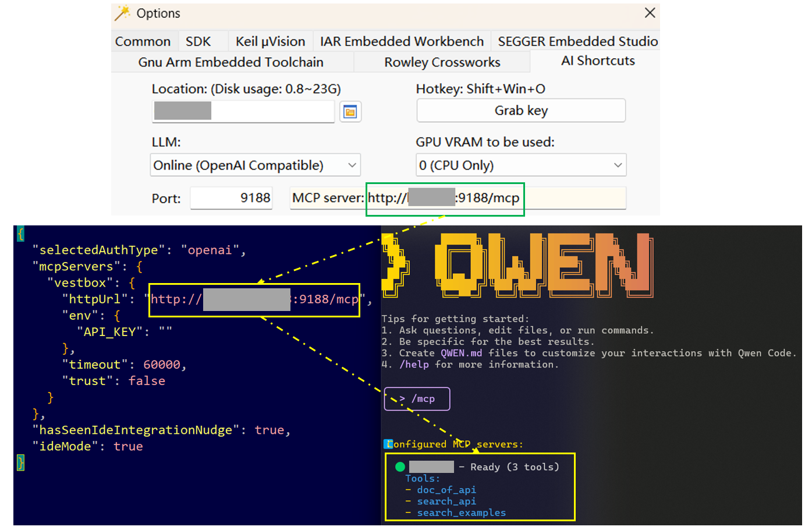The width and height of the screenshot is (812, 530).
Task: Close the Options dialog
Action: (x=650, y=13)
